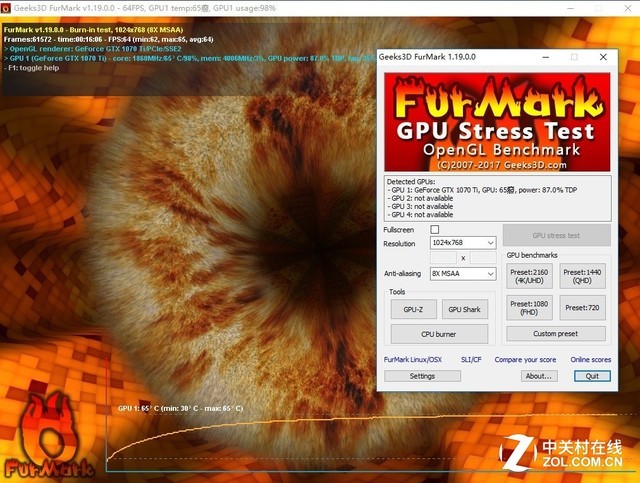Open the FurMark Linux/OSX link
The image size is (640, 483).
point(413,360)
